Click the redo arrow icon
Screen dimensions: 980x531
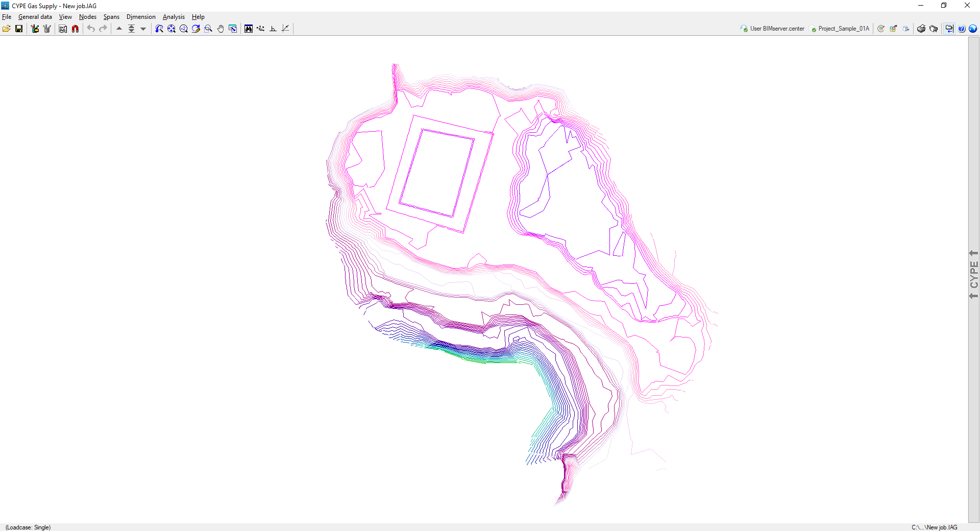coord(103,29)
